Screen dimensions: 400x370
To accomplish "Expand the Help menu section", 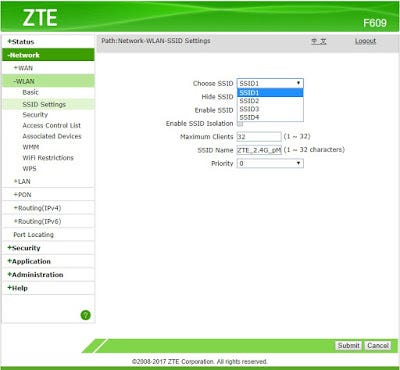I will (x=17, y=288).
